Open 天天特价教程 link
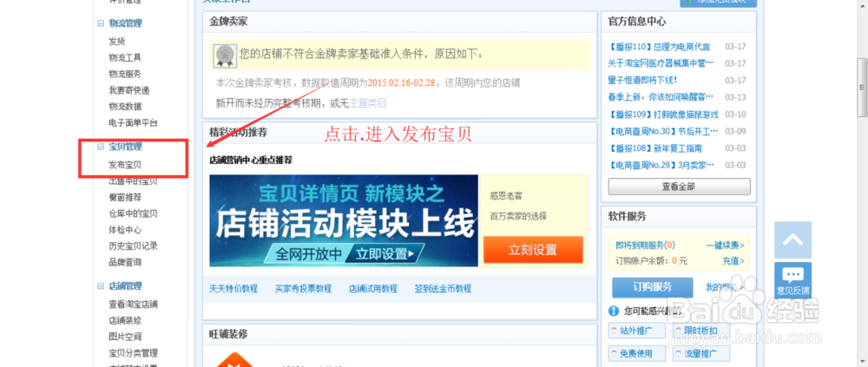868x367 pixels. [x=233, y=289]
